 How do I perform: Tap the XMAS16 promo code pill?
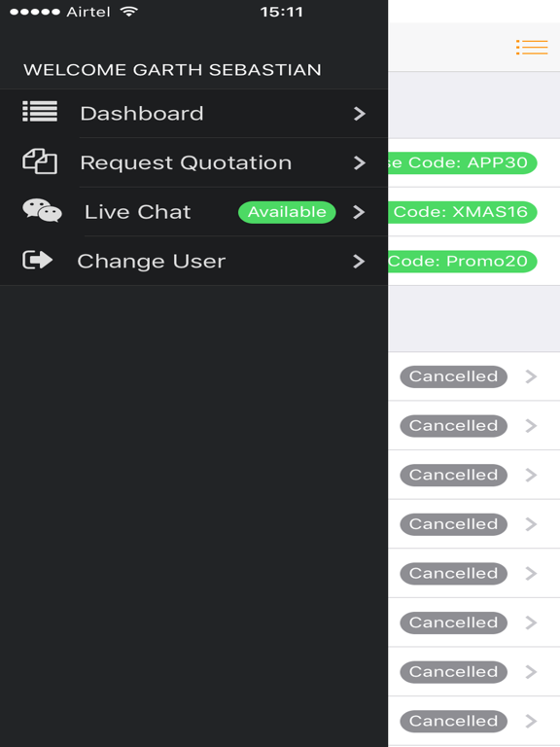(x=463, y=212)
